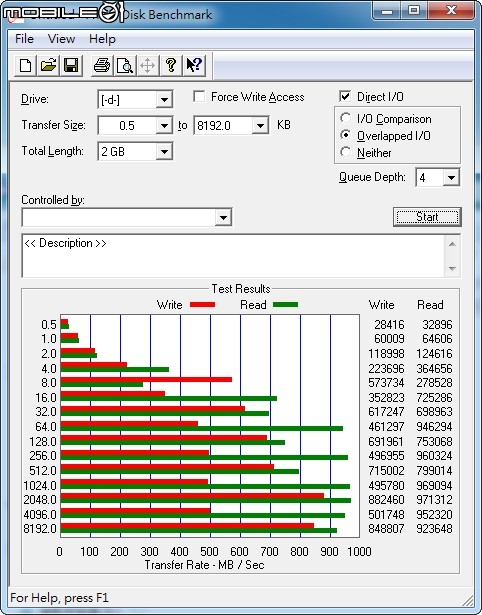
Task: Click read value 32896 in the 0.5 row
Action: click(437, 325)
